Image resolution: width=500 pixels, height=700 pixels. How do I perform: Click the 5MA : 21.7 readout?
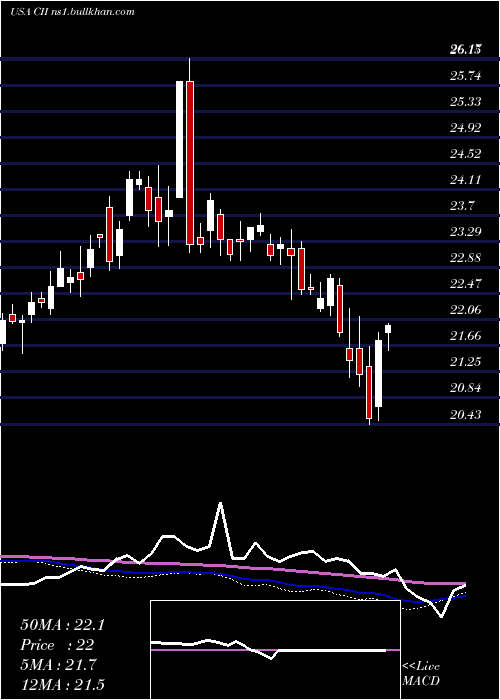58,665
